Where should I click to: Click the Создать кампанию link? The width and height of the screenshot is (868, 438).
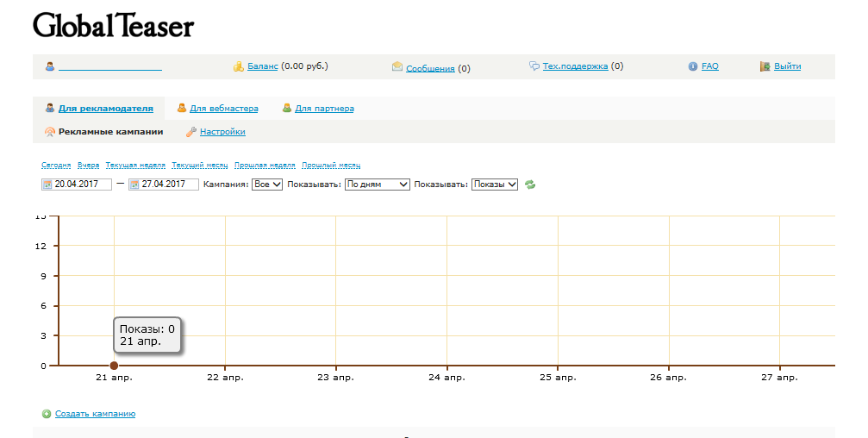coord(95,414)
